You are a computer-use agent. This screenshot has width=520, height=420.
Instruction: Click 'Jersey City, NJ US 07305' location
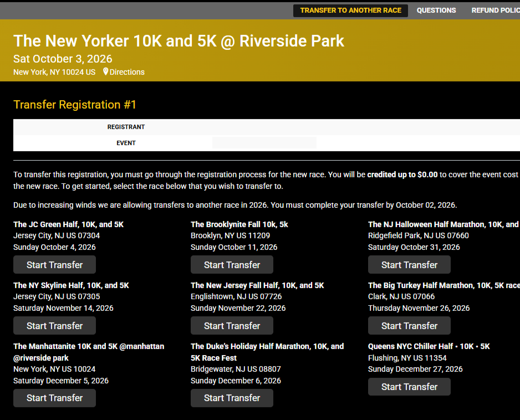[57, 296]
